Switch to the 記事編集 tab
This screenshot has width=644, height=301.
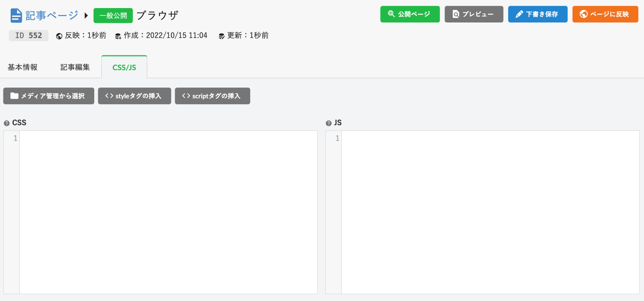pyautogui.click(x=75, y=67)
